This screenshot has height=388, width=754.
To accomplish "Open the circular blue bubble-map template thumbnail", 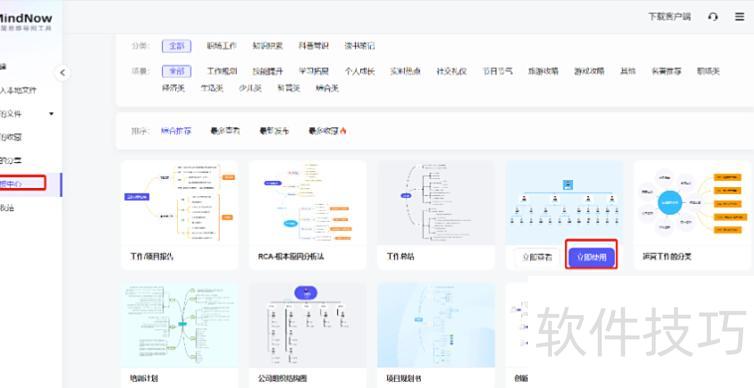I will point(692,202).
